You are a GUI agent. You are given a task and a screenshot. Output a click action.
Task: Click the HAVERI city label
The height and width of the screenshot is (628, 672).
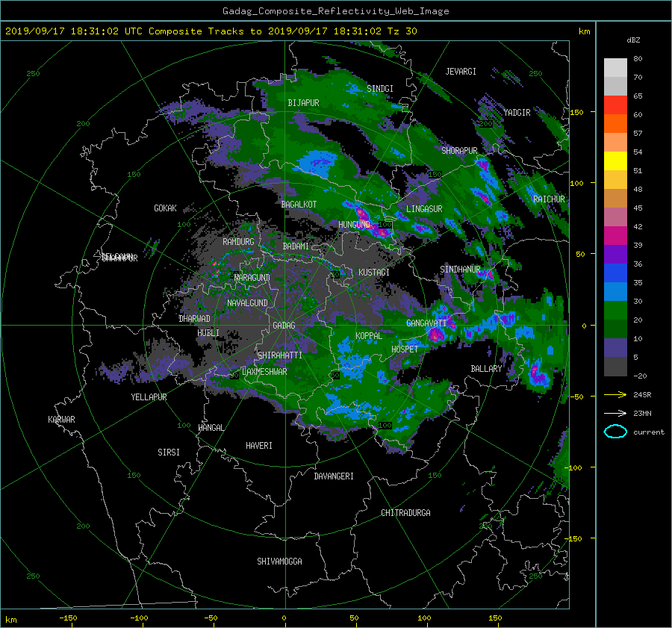pyautogui.click(x=259, y=446)
